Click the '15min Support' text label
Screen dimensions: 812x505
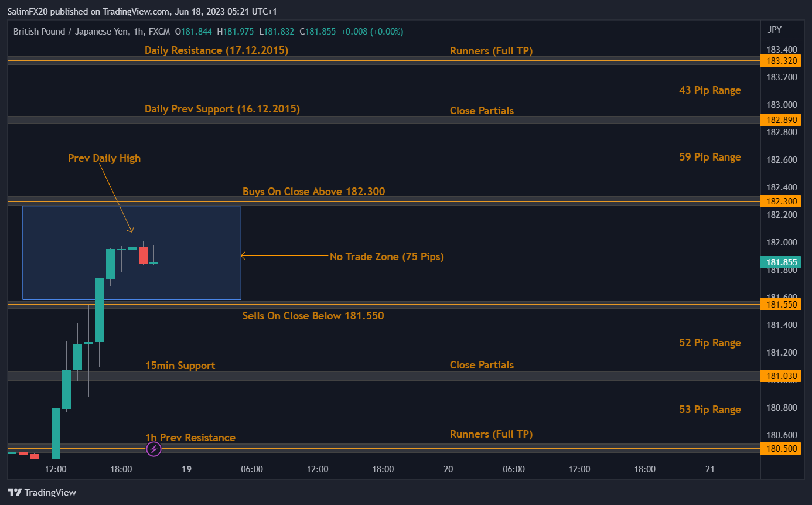click(180, 366)
